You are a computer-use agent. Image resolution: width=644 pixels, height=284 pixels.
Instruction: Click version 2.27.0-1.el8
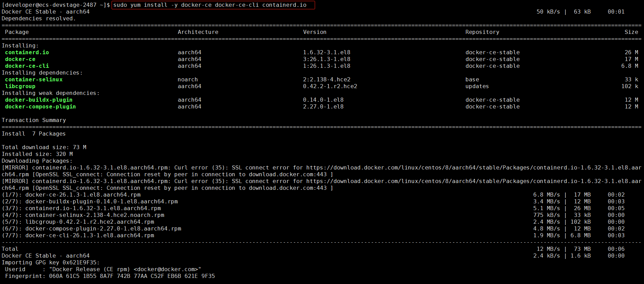click(x=323, y=107)
